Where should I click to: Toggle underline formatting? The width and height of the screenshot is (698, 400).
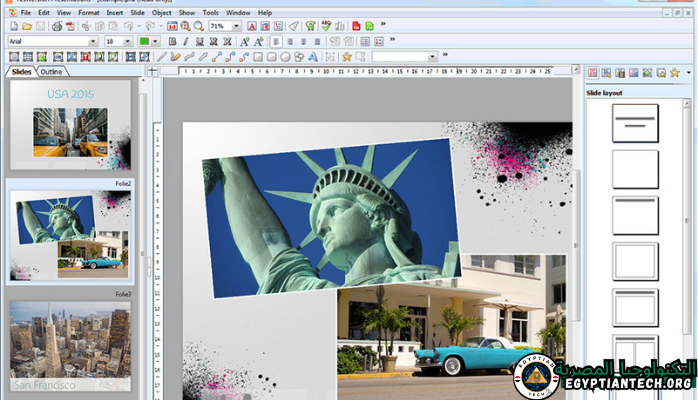coord(200,41)
